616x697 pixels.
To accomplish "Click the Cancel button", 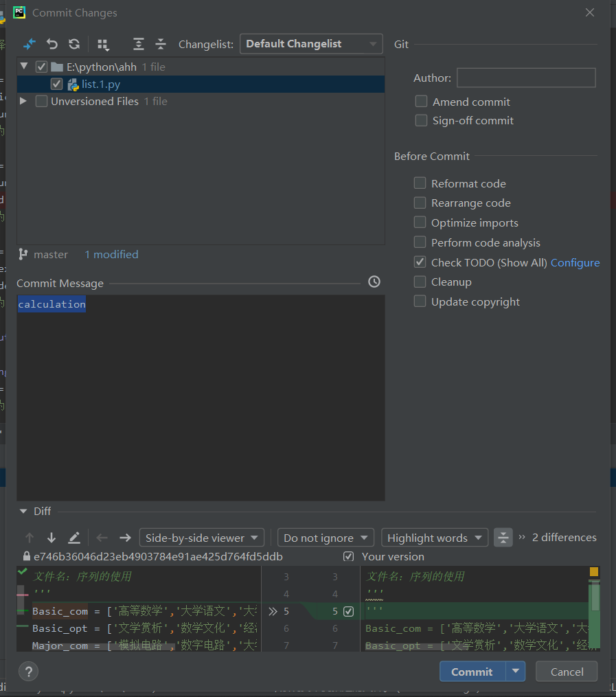I will [x=567, y=671].
